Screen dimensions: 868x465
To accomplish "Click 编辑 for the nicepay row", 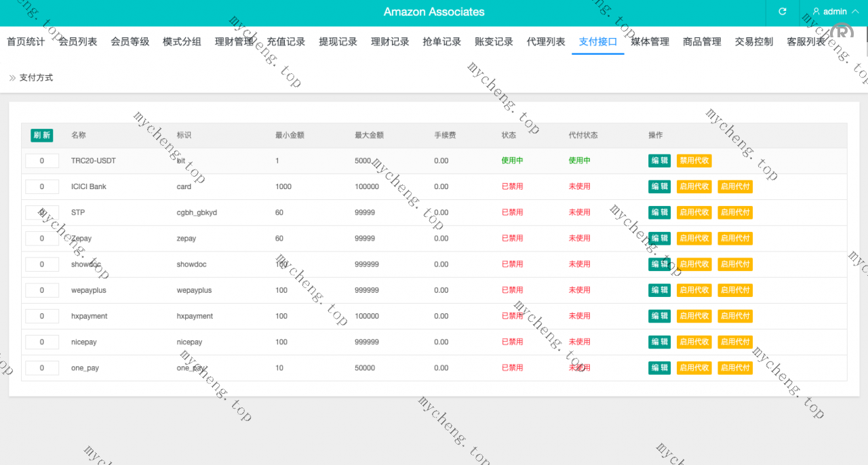I will click(x=659, y=342).
